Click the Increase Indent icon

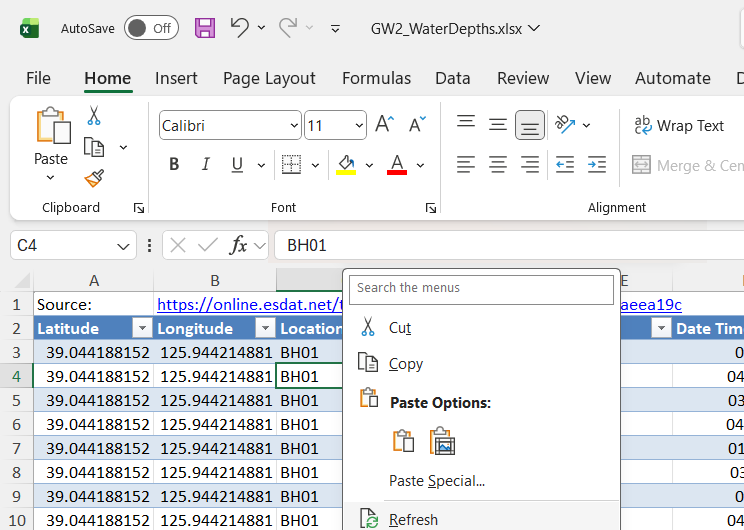tap(597, 164)
